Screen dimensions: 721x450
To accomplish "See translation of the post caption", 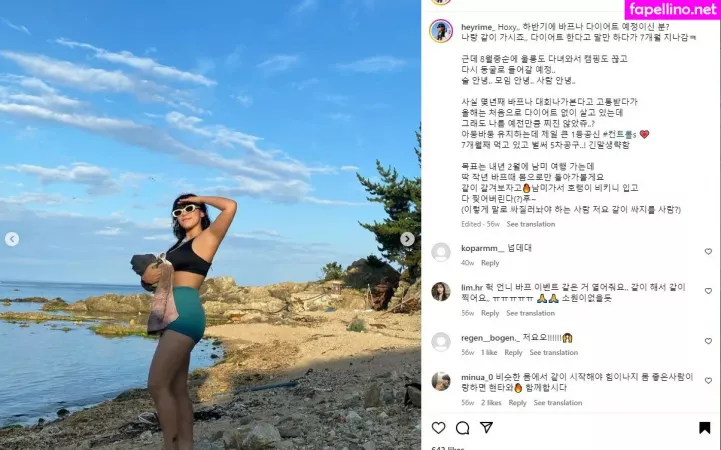I will pos(531,224).
